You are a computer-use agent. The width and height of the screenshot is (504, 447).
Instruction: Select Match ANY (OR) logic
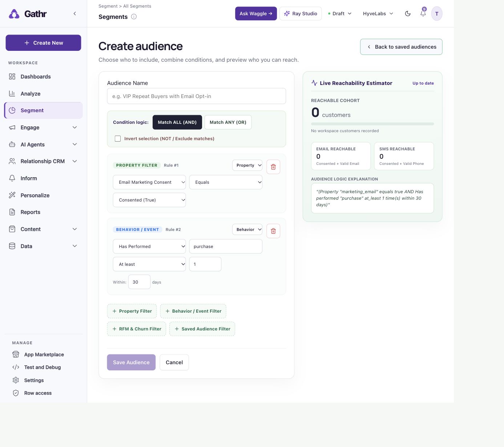click(228, 122)
